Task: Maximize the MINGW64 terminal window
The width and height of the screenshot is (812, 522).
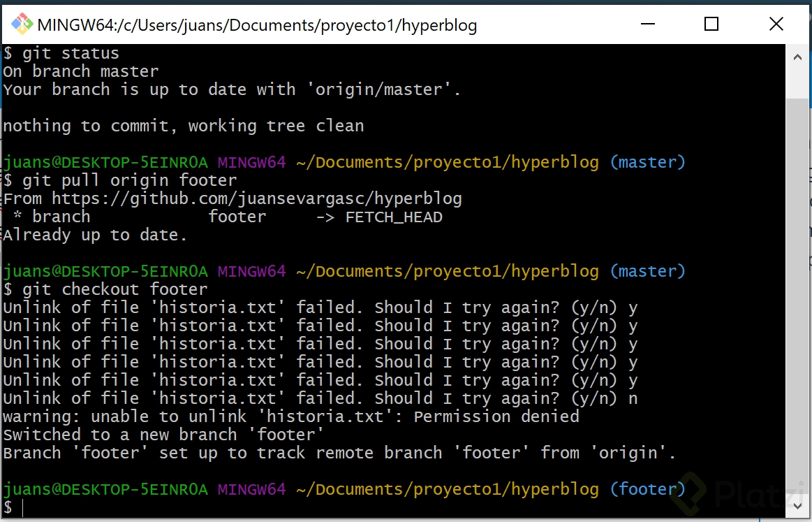Action: point(711,24)
